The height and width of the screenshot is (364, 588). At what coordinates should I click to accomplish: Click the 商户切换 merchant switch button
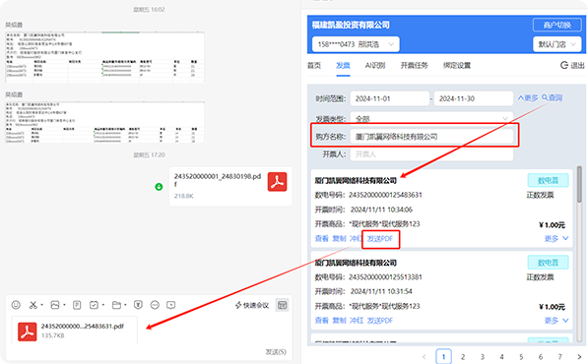(x=556, y=26)
